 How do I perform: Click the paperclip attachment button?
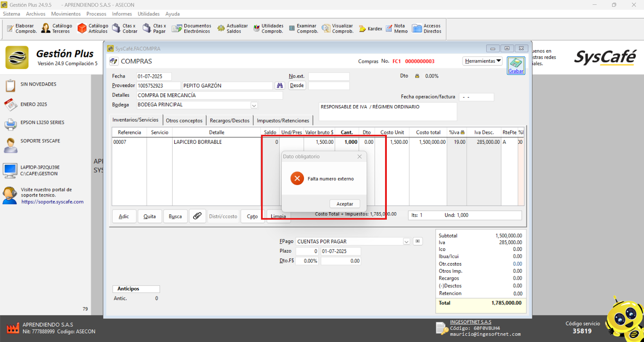197,216
